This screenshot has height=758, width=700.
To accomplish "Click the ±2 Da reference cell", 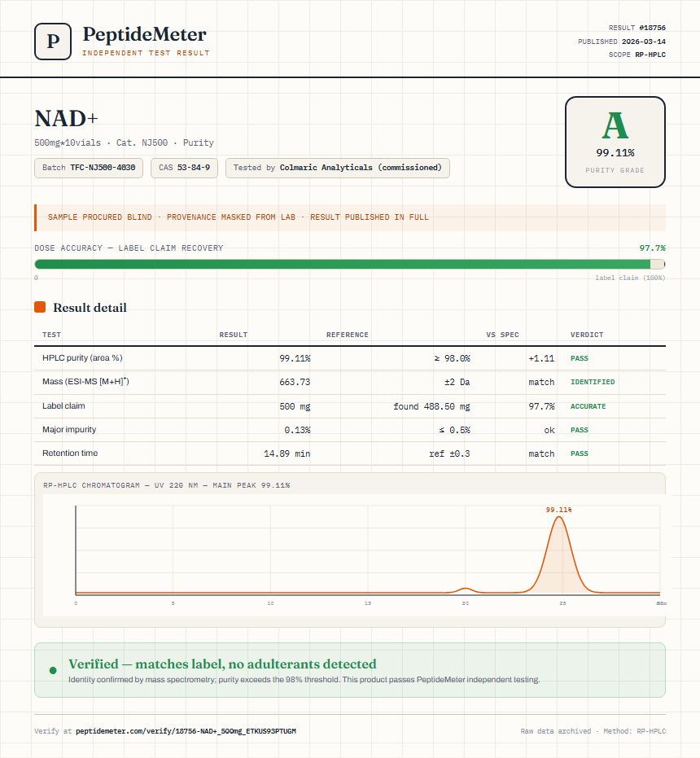I will tap(457, 382).
